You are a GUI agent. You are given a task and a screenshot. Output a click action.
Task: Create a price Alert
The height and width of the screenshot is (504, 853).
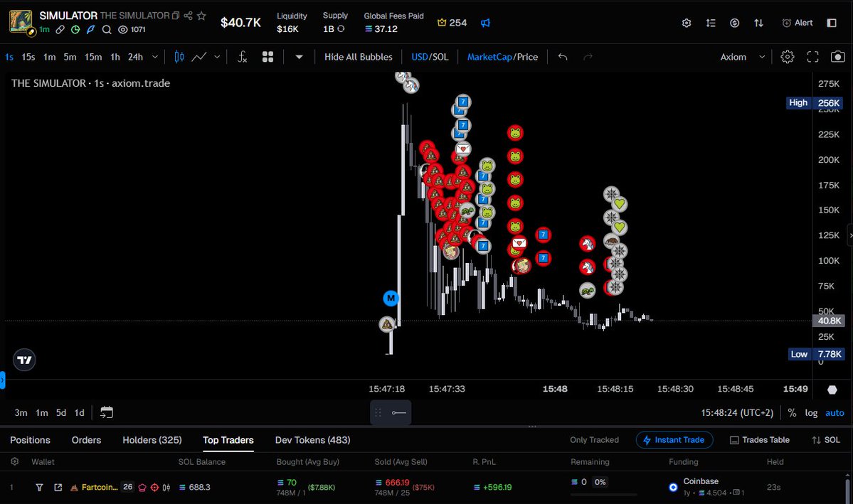tap(797, 23)
